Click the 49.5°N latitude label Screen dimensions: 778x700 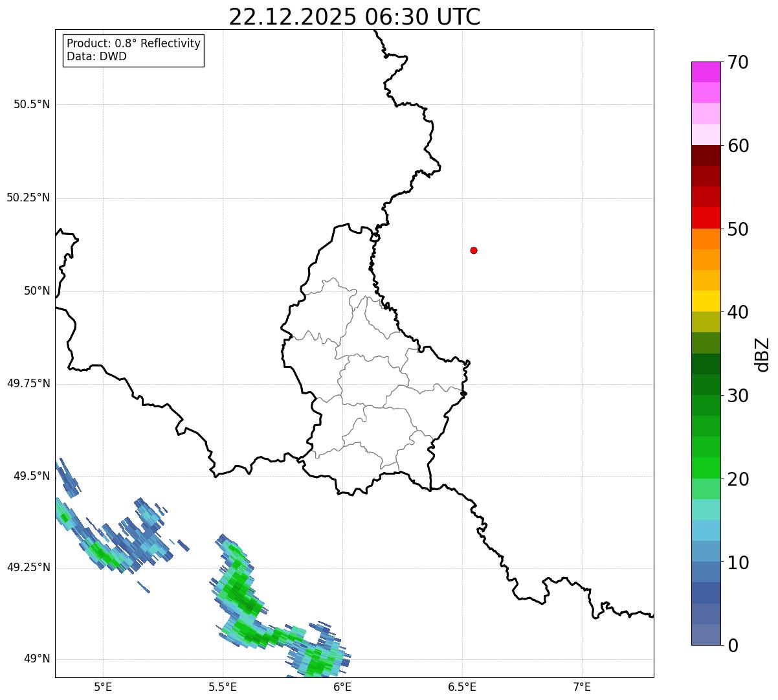32,476
